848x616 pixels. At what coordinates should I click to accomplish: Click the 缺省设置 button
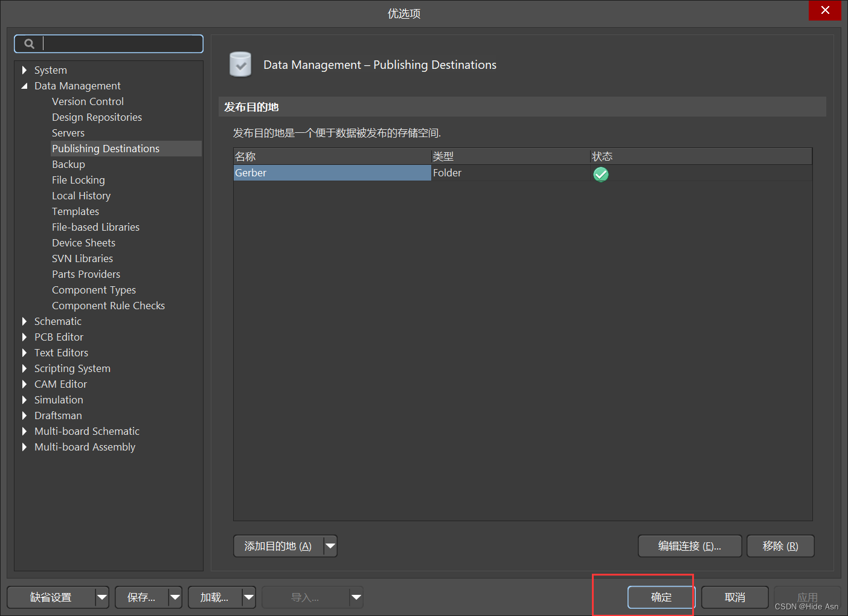(x=51, y=597)
